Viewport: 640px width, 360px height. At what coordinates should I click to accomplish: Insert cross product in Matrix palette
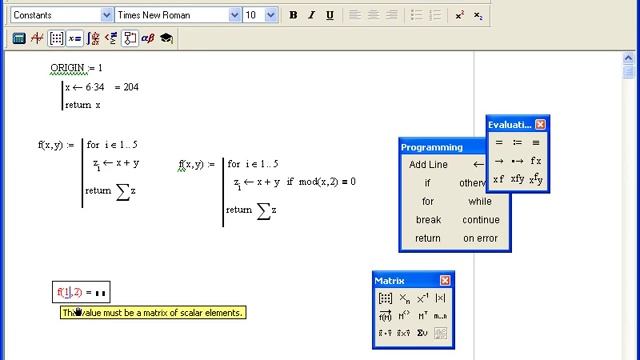(x=404, y=333)
